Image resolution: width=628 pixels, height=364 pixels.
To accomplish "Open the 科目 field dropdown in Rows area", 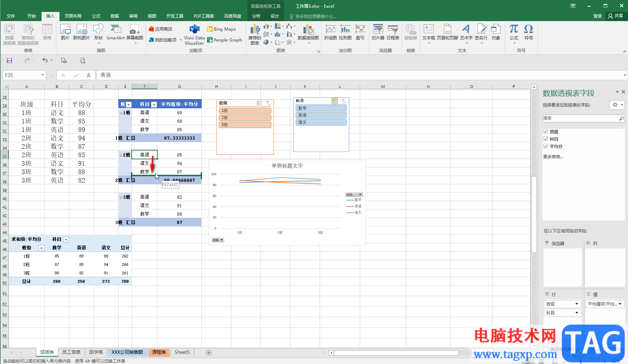I will (x=577, y=313).
